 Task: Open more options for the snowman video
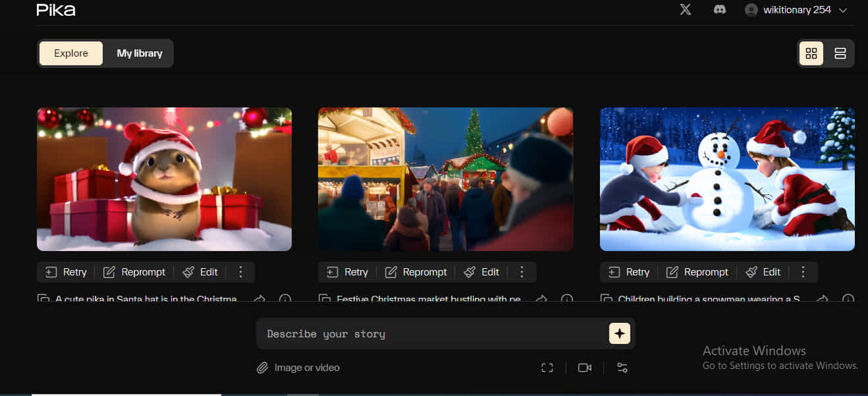pos(803,271)
